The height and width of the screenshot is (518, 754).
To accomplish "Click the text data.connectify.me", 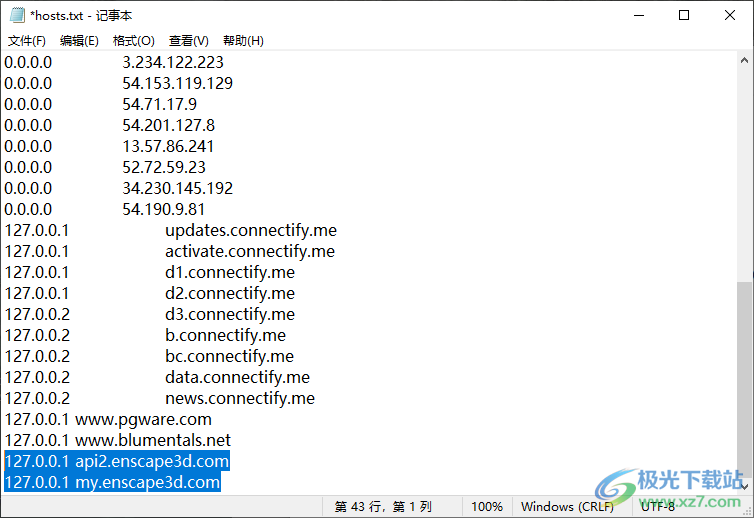I will click(238, 378).
